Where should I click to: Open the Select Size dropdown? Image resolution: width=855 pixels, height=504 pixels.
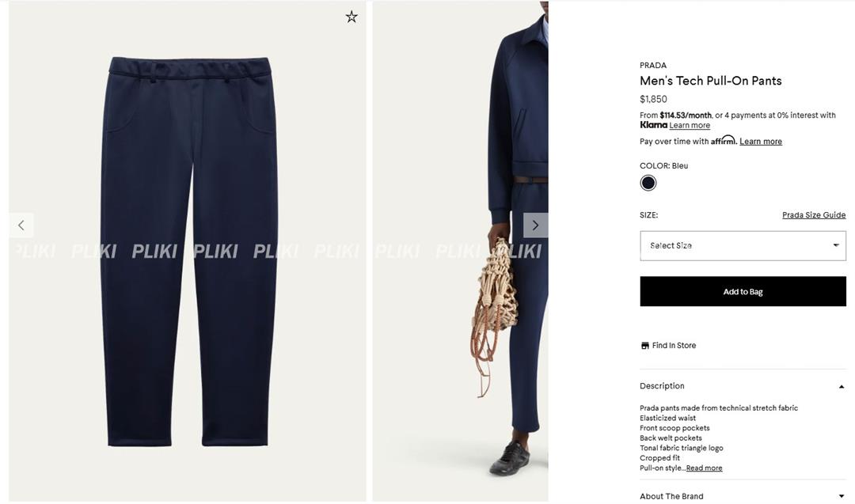[x=743, y=246]
